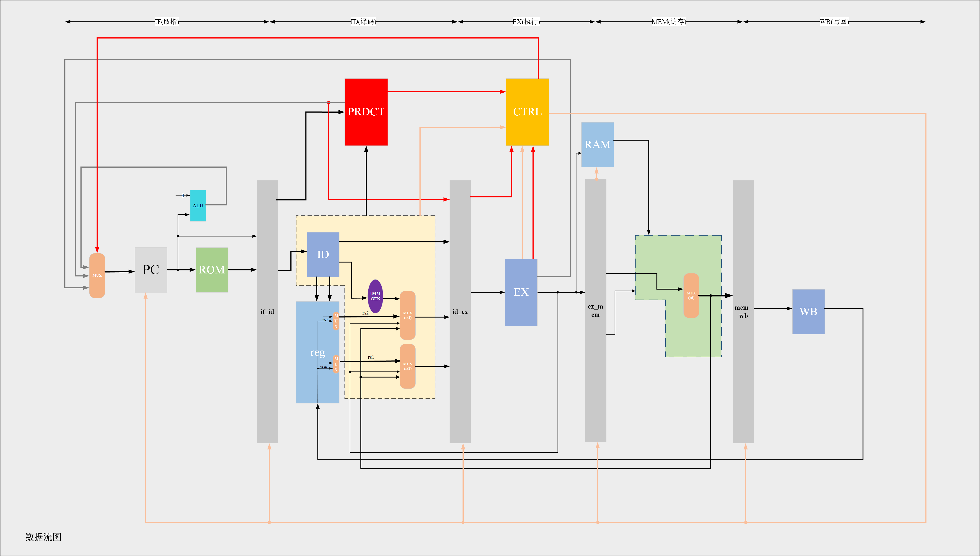Select the purple IMM GEN ellipse
Viewport: 980px width, 556px height.
(x=375, y=296)
